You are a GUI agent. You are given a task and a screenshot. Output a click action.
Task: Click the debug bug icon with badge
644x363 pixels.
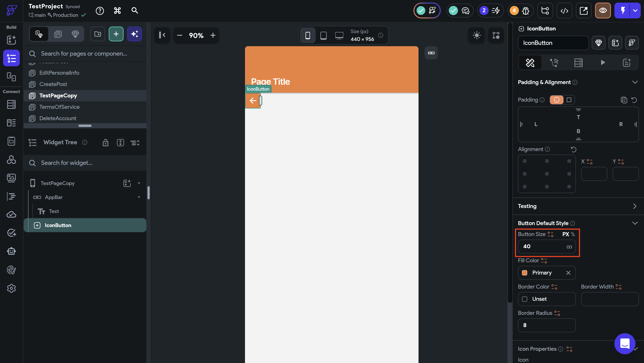pos(525,11)
